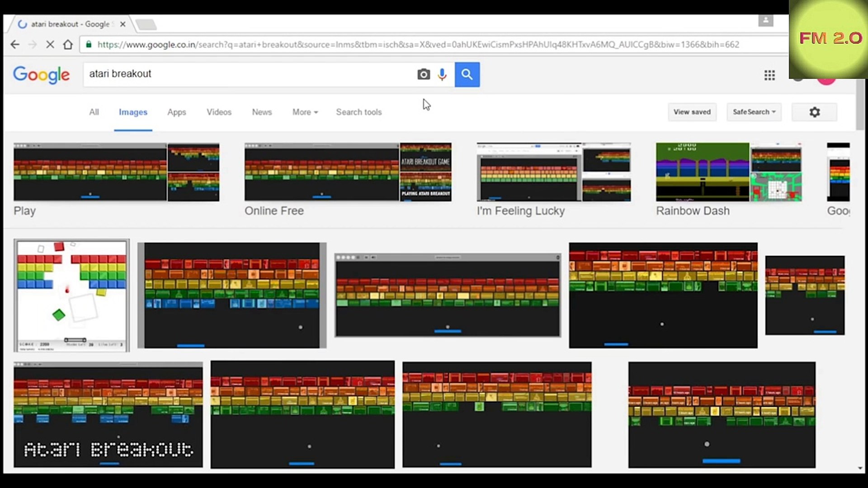
Task: Click the page vertical scrollbar
Action: pos(860,104)
